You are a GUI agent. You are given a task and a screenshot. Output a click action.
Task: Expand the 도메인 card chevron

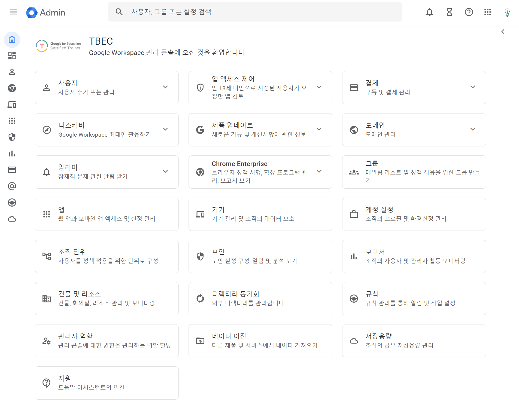[x=473, y=129]
